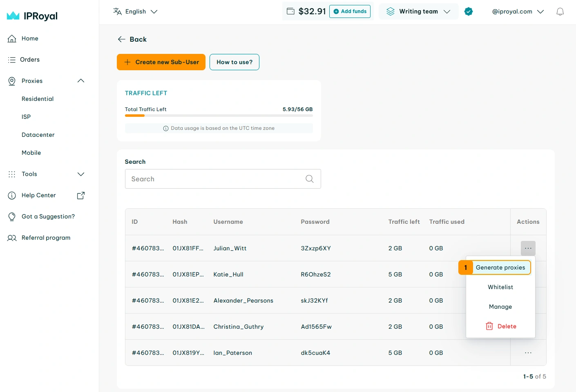Viewport: 576px width, 392px height.
Task: Click password 3Zxzp6XY
Action: (x=316, y=248)
